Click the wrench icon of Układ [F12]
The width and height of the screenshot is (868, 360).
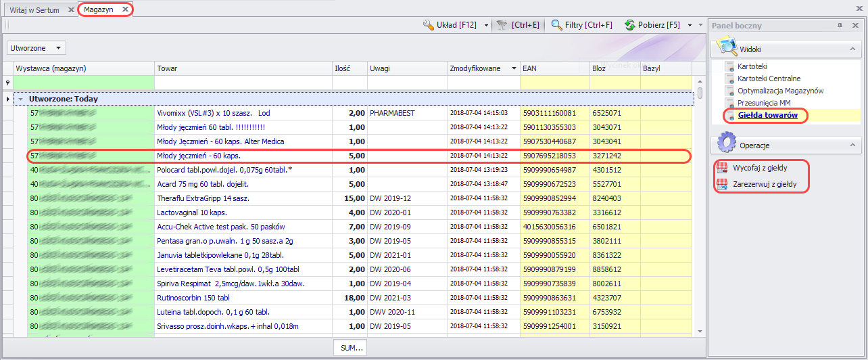[428, 25]
